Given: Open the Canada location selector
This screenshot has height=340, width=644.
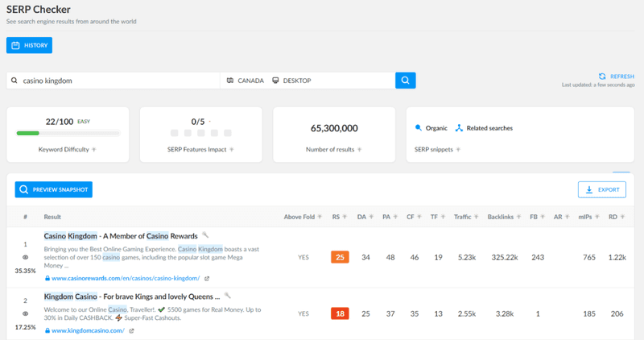Looking at the screenshot, I should (x=246, y=81).
